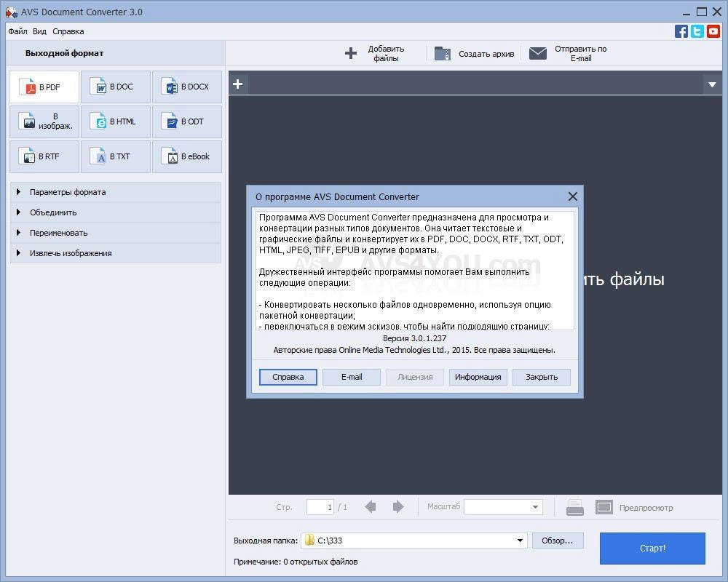Open the Twitter page icon
The height and width of the screenshot is (582, 728).
pyautogui.click(x=697, y=31)
